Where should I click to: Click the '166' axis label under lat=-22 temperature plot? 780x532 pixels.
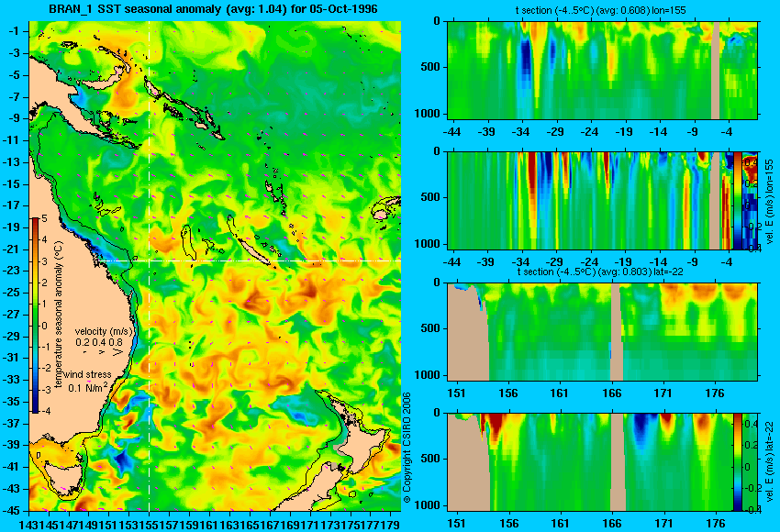click(612, 393)
